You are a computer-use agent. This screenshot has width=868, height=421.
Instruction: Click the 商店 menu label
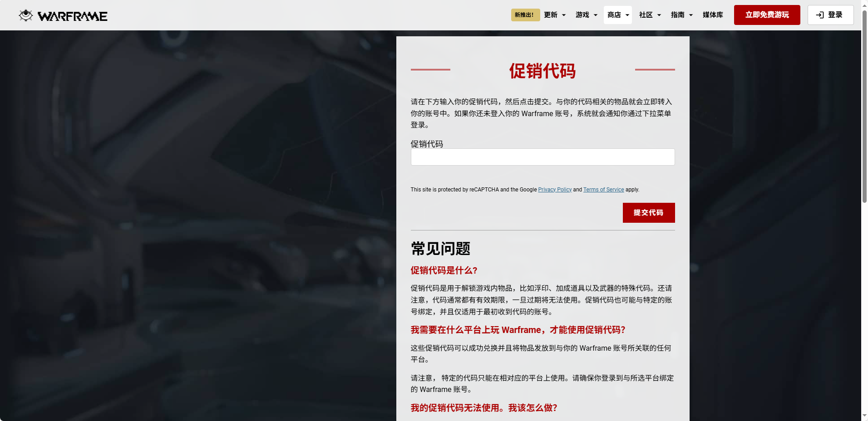(614, 15)
